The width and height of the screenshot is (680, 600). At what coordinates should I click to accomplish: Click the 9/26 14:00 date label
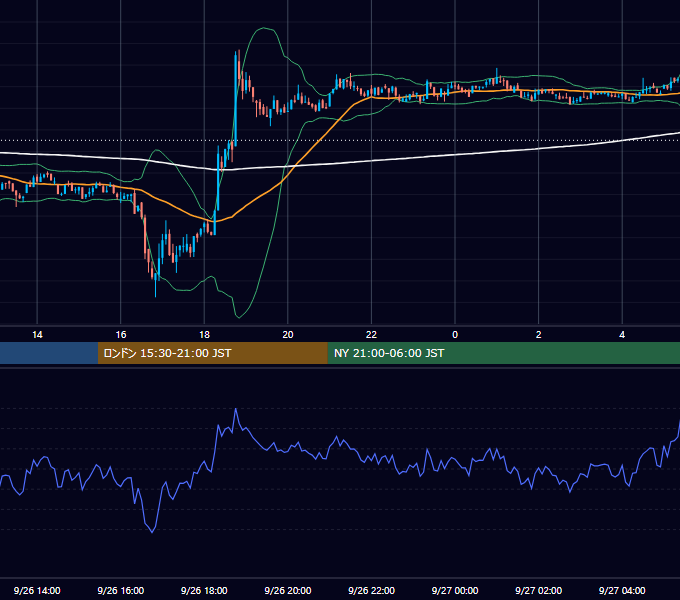click(37, 590)
